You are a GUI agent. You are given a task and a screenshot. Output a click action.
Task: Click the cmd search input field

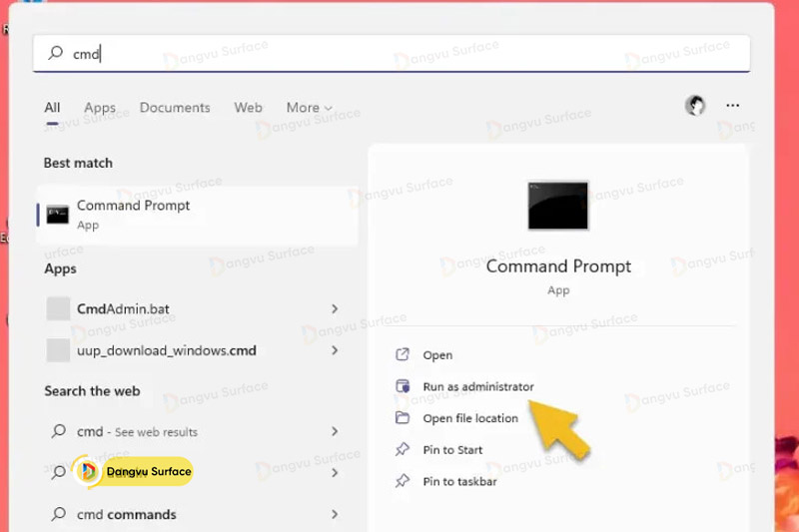click(392, 54)
